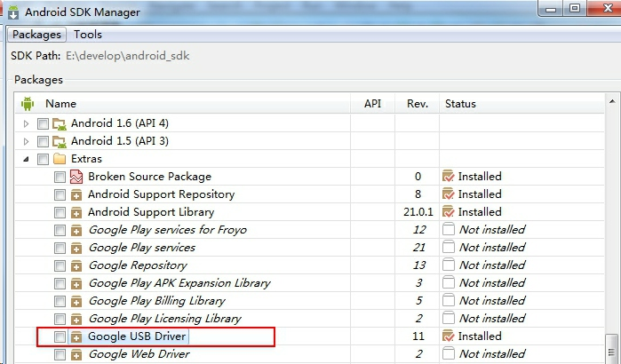Click the Installed status icon for Broken Source Package
The image size is (621, 364).
(x=448, y=176)
